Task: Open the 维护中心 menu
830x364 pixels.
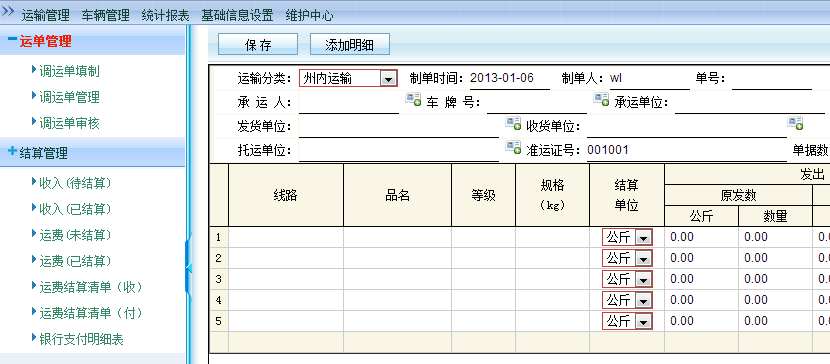Action: (x=310, y=15)
